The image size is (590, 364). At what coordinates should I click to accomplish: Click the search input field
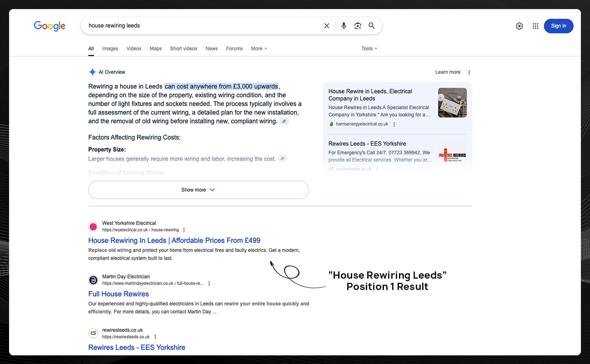pyautogui.click(x=200, y=26)
